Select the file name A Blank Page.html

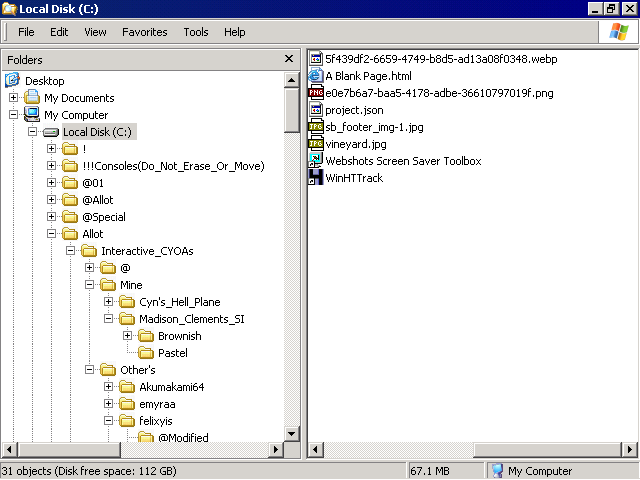[369, 76]
